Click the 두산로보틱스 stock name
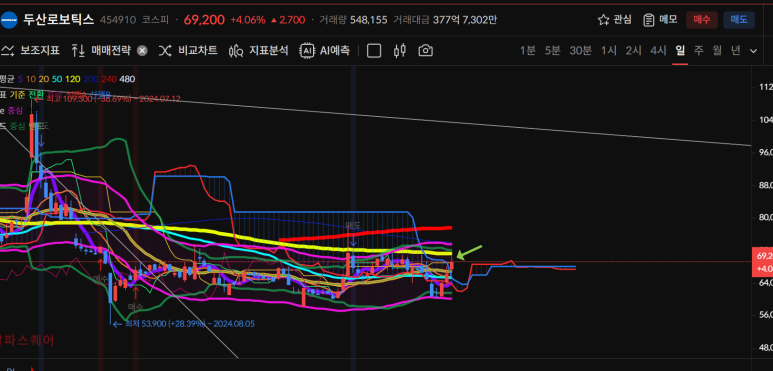This screenshot has width=773, height=371. pos(58,20)
